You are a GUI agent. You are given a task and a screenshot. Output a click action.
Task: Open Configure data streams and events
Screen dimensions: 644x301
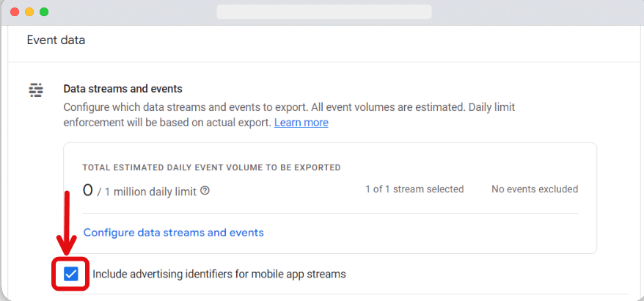tap(173, 233)
